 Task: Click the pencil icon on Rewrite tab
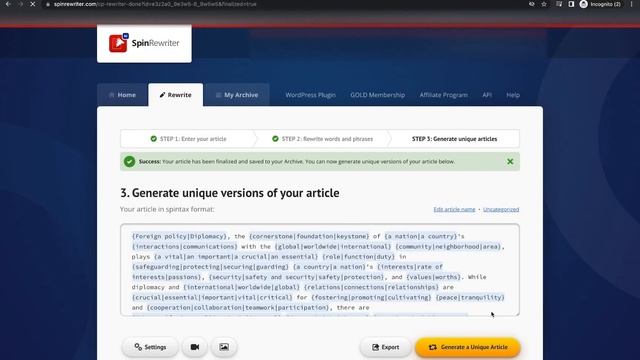162,95
